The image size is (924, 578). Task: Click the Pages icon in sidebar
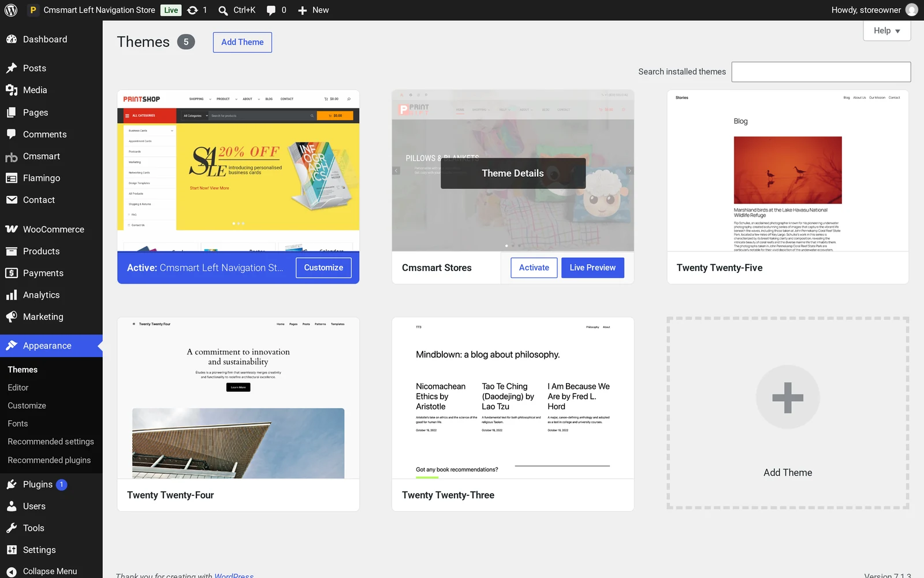click(x=12, y=113)
